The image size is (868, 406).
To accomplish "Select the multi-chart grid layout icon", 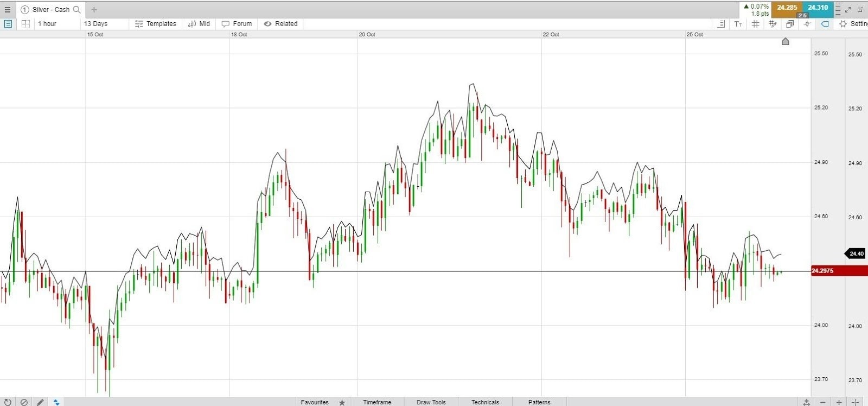I will [25, 23].
